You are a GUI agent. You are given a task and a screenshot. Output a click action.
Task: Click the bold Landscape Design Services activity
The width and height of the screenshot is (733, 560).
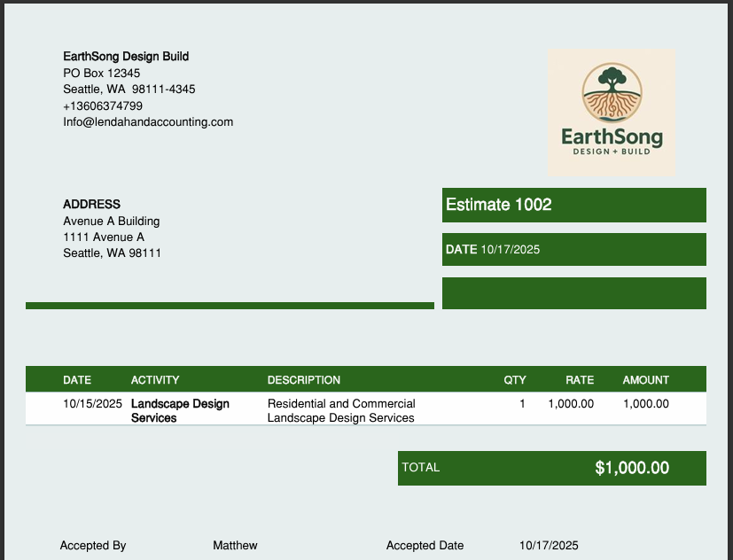click(180, 410)
